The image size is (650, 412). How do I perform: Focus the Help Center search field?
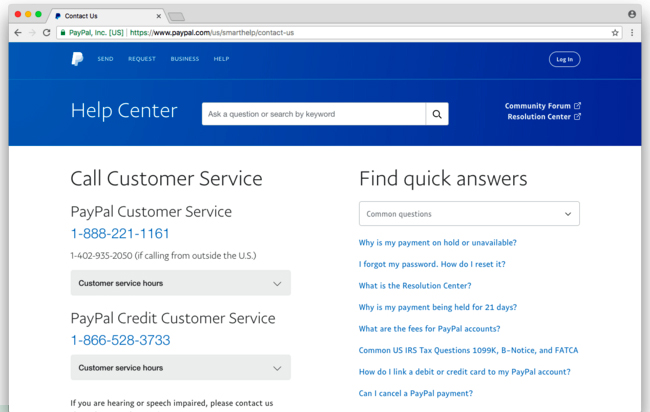(x=313, y=114)
